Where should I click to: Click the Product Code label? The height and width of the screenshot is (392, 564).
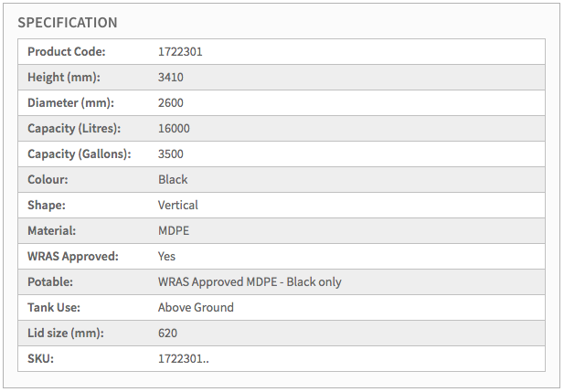67,52
